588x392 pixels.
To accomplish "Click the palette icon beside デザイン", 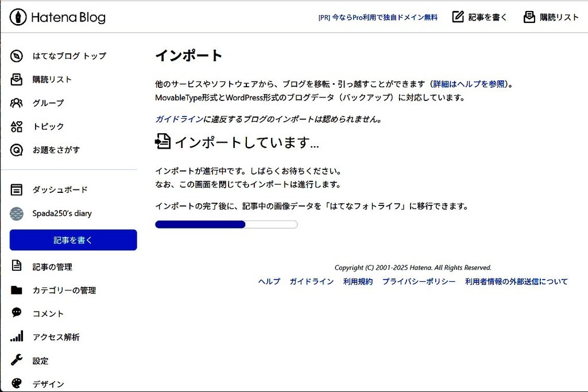I will pos(17,383).
